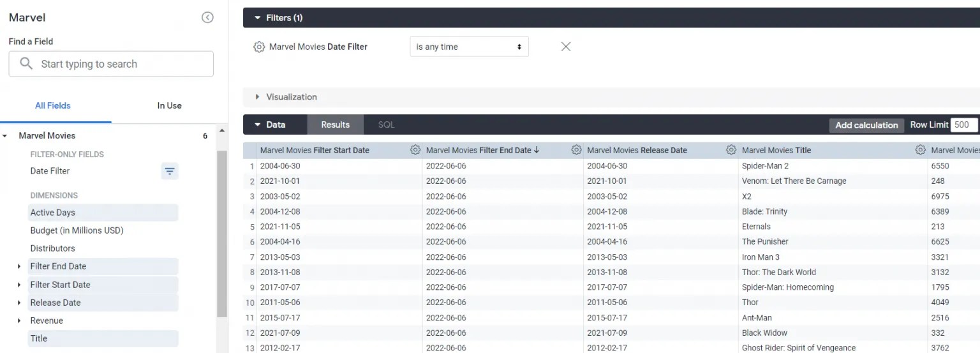The image size is (980, 353).
Task: Open gear menu for Filter End Date column
Action: [x=576, y=150]
